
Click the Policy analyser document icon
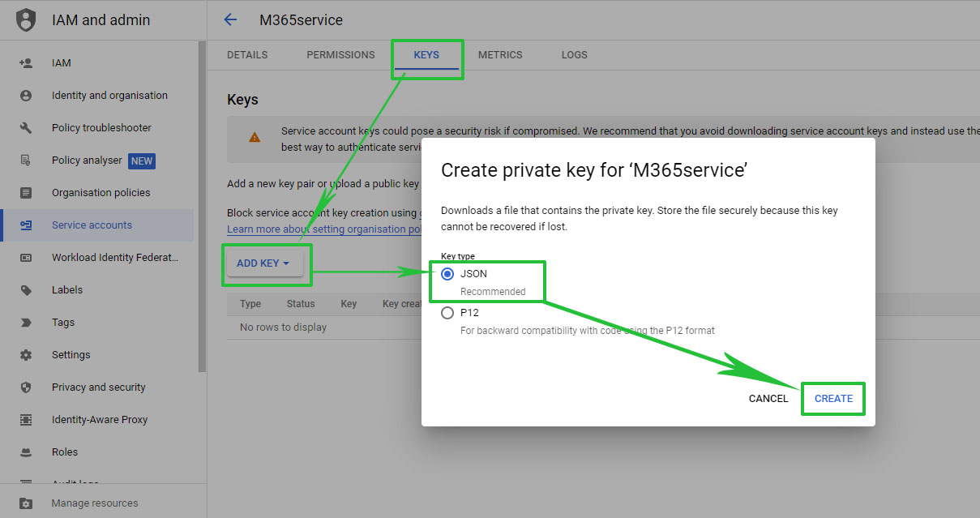(x=26, y=161)
